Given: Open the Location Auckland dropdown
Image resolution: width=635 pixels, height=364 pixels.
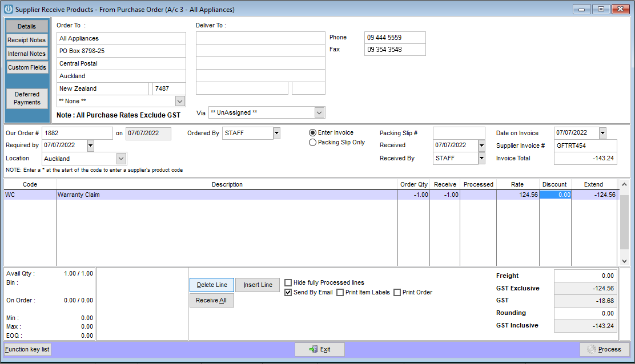Looking at the screenshot, I should 122,158.
